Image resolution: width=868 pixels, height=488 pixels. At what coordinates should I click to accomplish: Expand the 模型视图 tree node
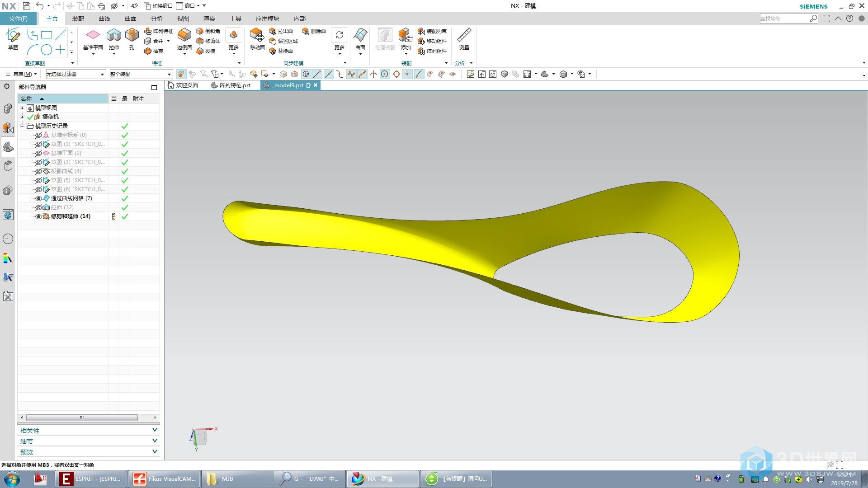[22, 108]
